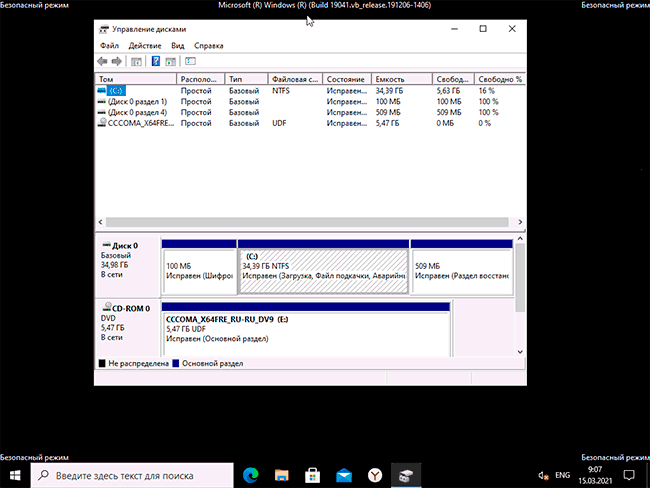Sort by the Тип column header
650x488 pixels.
[246, 79]
